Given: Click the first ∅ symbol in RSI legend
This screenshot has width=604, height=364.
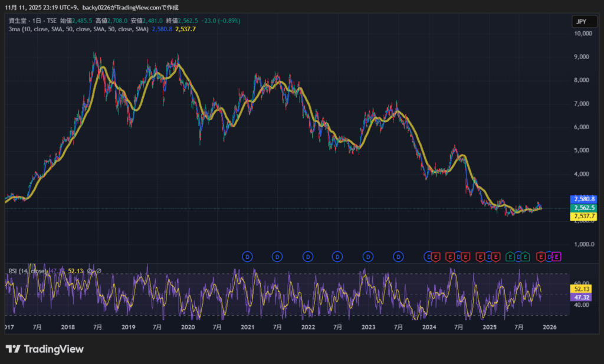Looking at the screenshot, I should coord(90,271).
